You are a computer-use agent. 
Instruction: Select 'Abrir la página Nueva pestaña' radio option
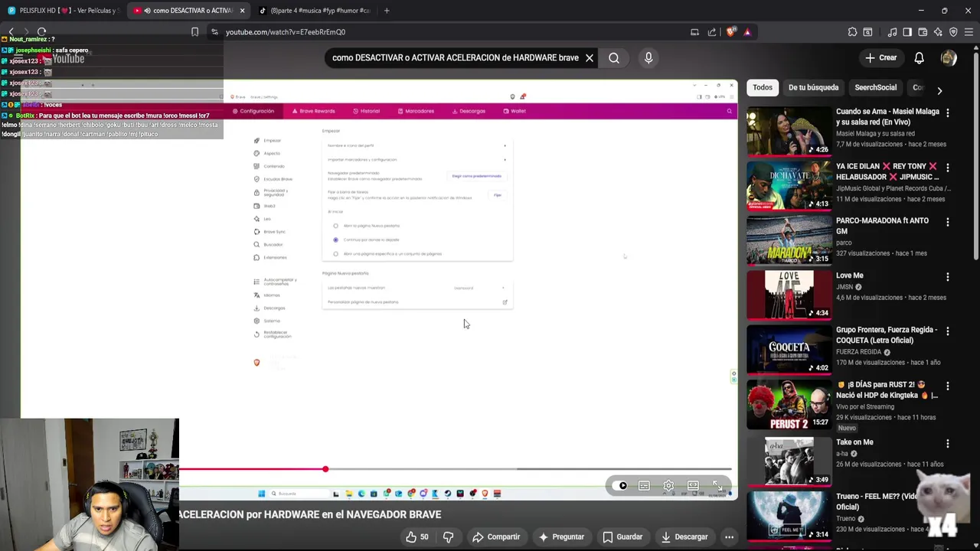click(335, 226)
